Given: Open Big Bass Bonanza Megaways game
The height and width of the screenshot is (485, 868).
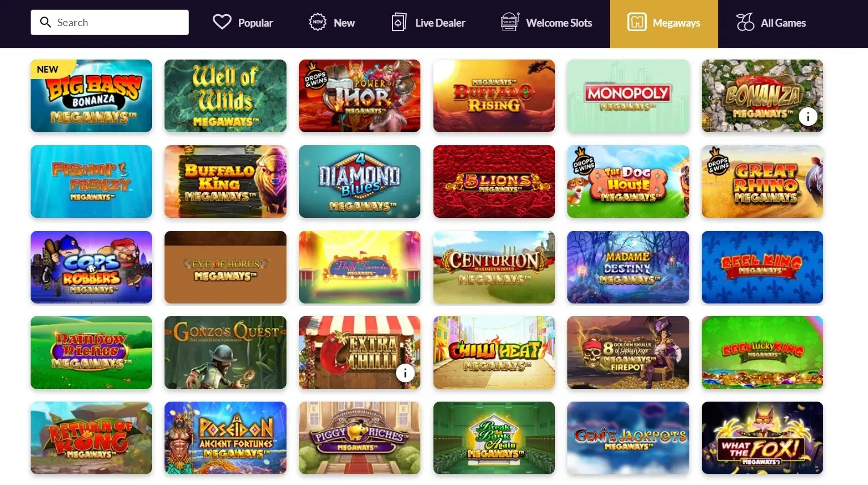Looking at the screenshot, I should click(x=91, y=96).
